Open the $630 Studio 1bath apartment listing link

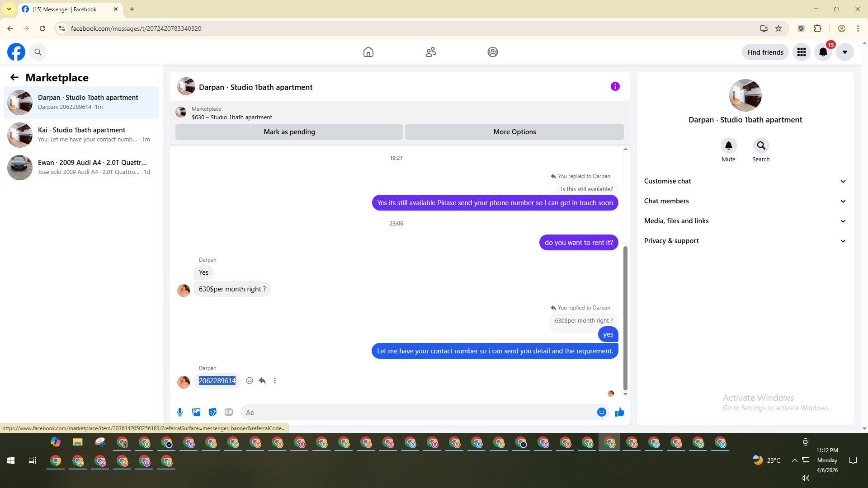(232, 117)
